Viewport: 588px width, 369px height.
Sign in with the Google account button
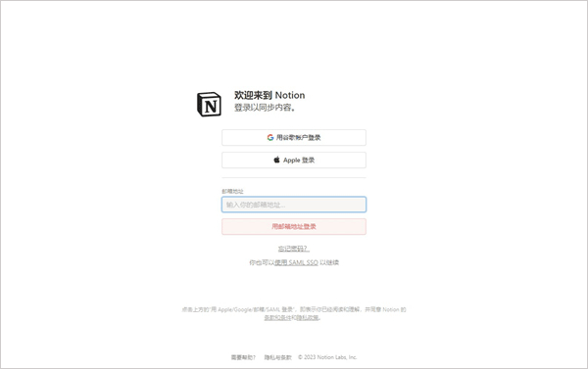pyautogui.click(x=294, y=137)
